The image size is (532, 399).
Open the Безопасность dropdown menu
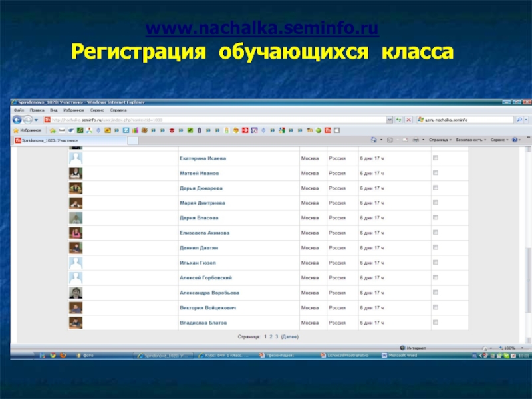tap(470, 140)
